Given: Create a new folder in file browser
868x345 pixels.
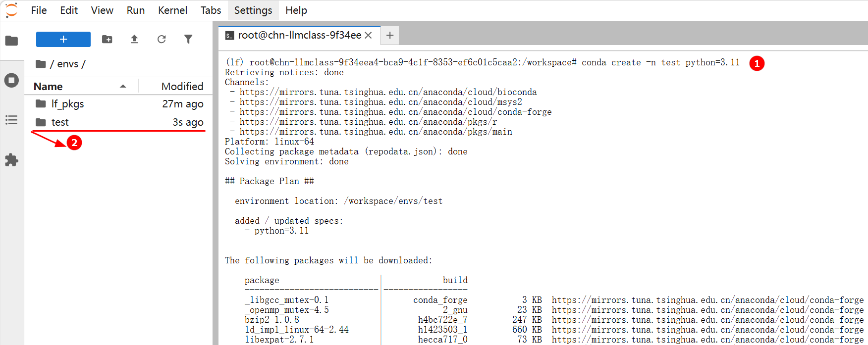Looking at the screenshot, I should point(107,39).
